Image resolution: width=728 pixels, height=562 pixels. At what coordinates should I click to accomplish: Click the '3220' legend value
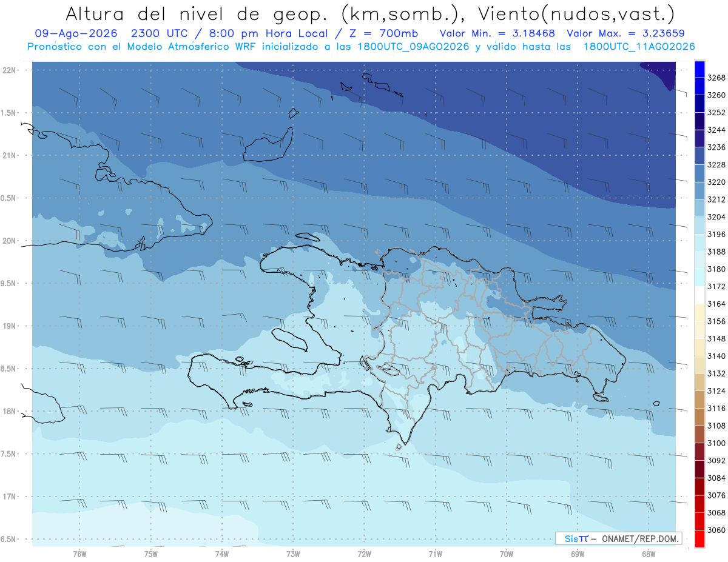point(716,182)
